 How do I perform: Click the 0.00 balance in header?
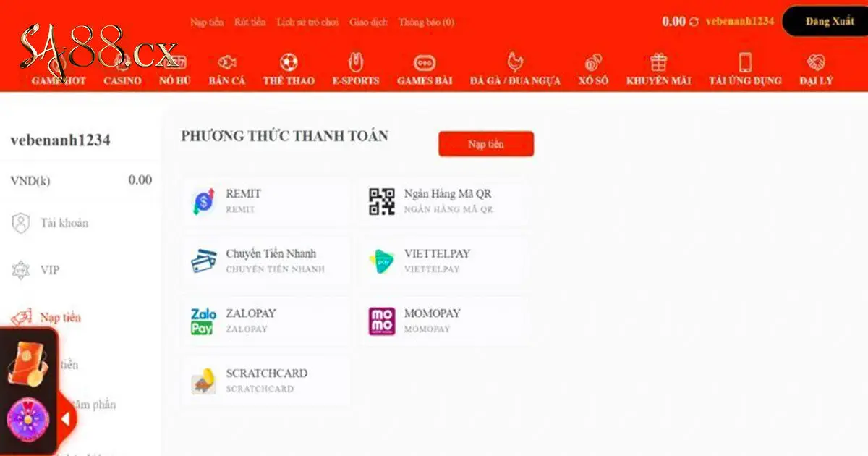673,21
